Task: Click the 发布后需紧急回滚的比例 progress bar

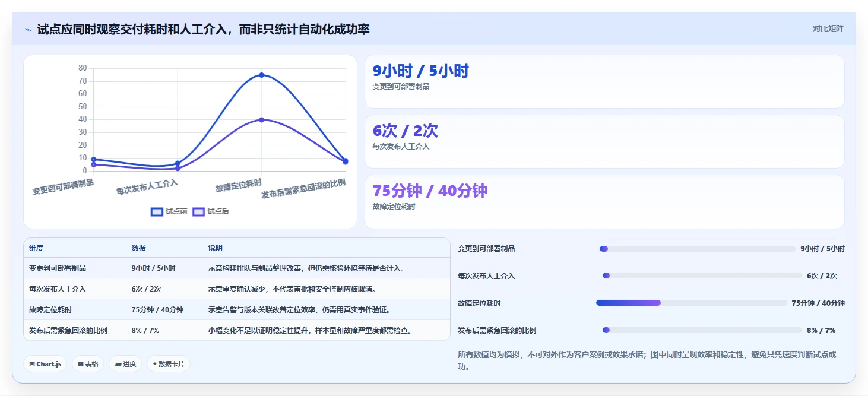Action: pyautogui.click(x=702, y=330)
